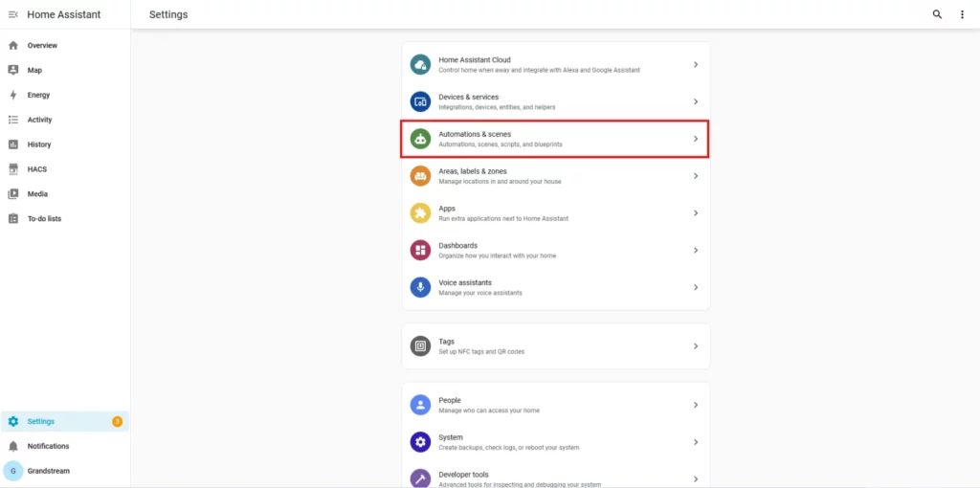Viewport: 980px width, 488px height.
Task: Open Devices & services settings
Action: (x=556, y=101)
